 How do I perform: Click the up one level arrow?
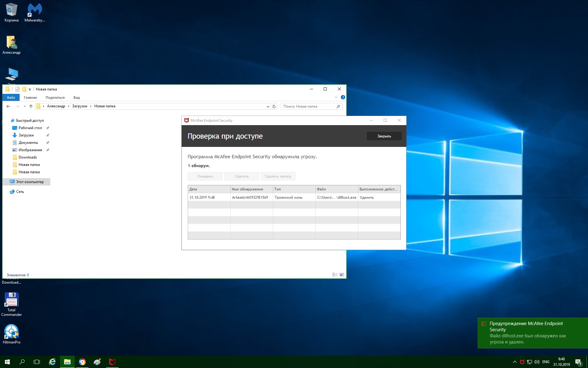click(31, 106)
